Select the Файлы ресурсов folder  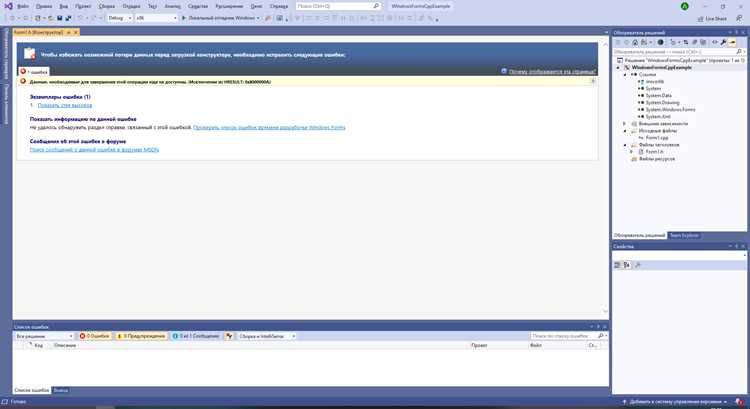tap(656, 158)
